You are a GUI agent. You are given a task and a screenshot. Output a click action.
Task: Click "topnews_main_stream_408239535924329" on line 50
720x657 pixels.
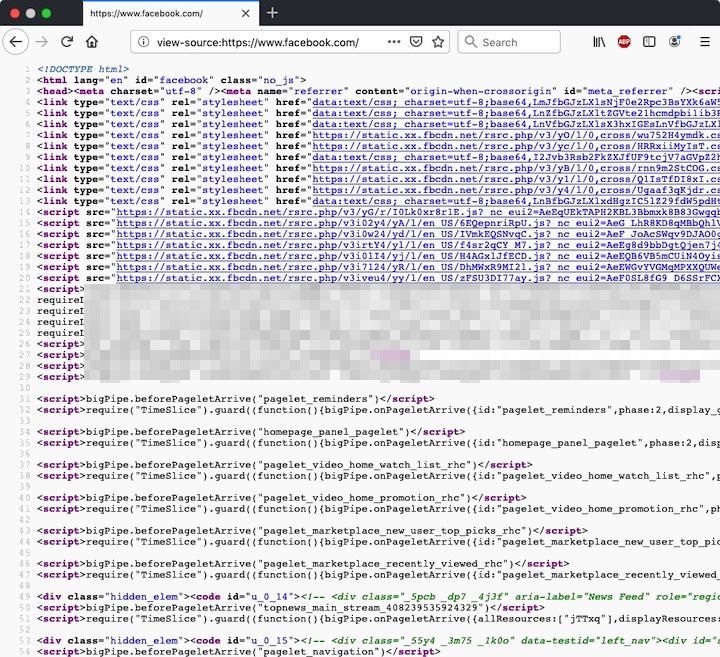point(371,608)
